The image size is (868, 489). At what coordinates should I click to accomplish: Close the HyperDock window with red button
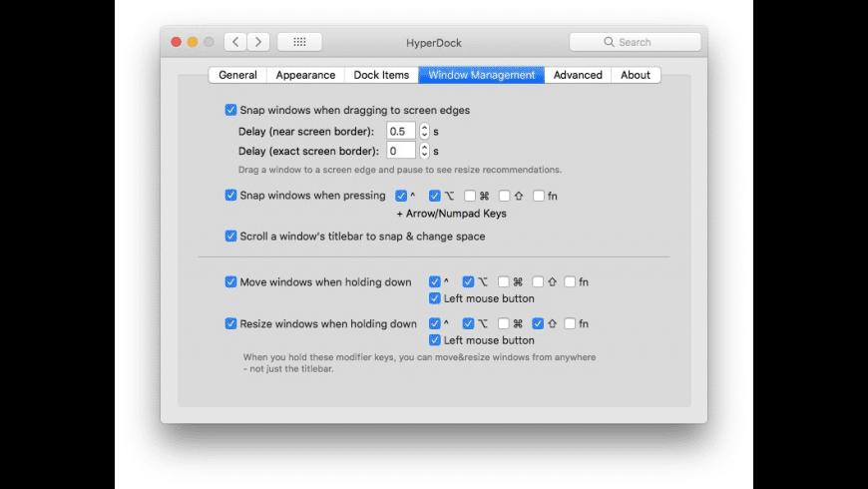[176, 42]
